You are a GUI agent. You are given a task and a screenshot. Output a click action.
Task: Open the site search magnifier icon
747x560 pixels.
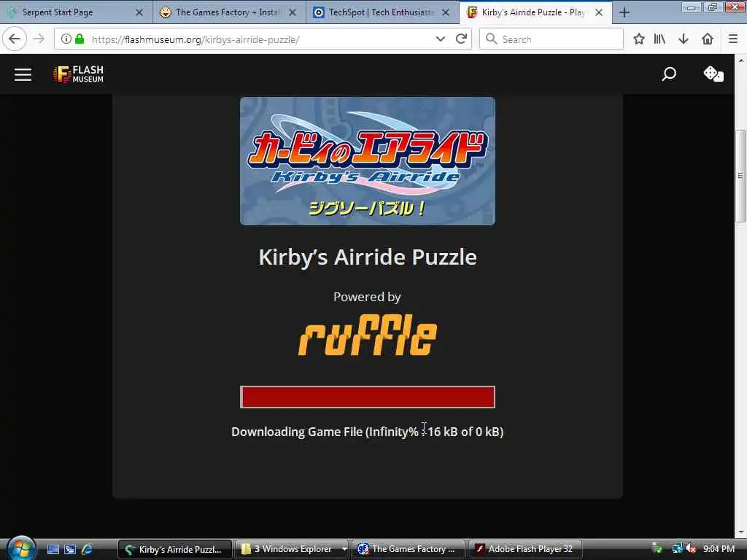pos(669,74)
